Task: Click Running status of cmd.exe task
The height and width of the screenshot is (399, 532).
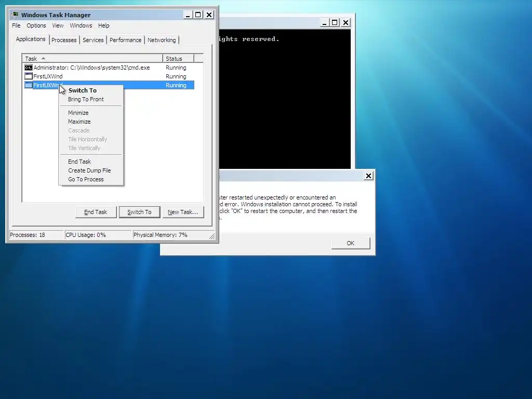Action: (x=176, y=68)
